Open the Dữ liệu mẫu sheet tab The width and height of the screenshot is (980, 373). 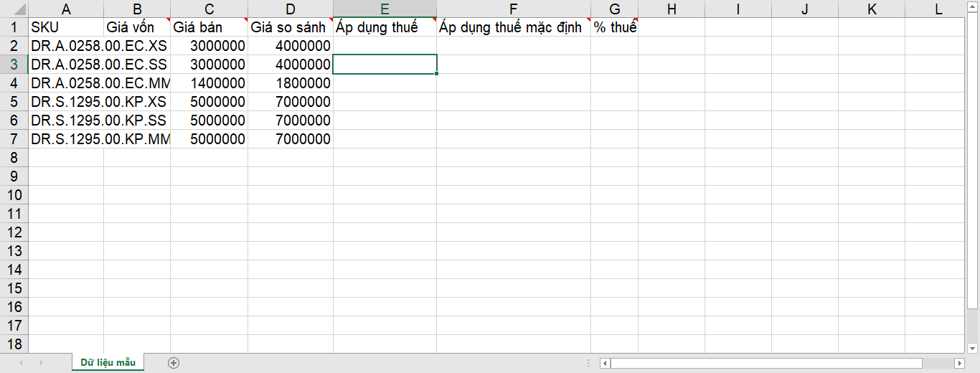coord(108,363)
